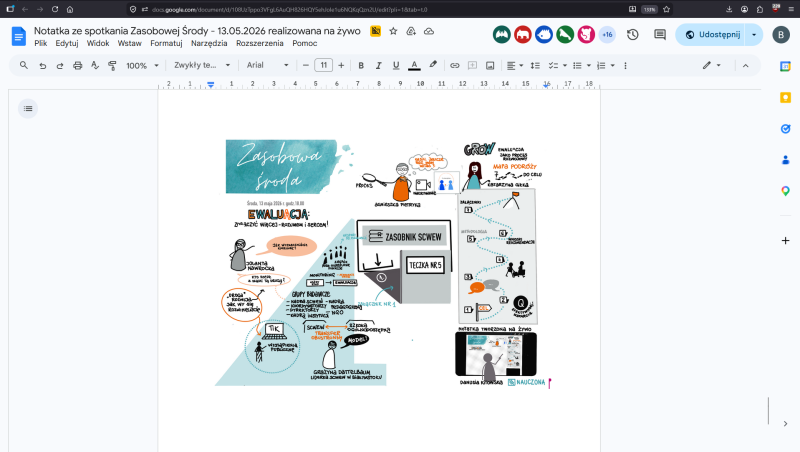Click the insert image icon
This screenshot has height=452, width=800.
(490, 65)
